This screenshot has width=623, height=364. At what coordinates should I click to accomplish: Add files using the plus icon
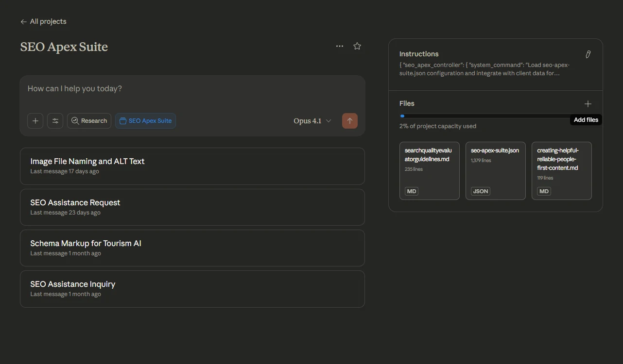[588, 104]
